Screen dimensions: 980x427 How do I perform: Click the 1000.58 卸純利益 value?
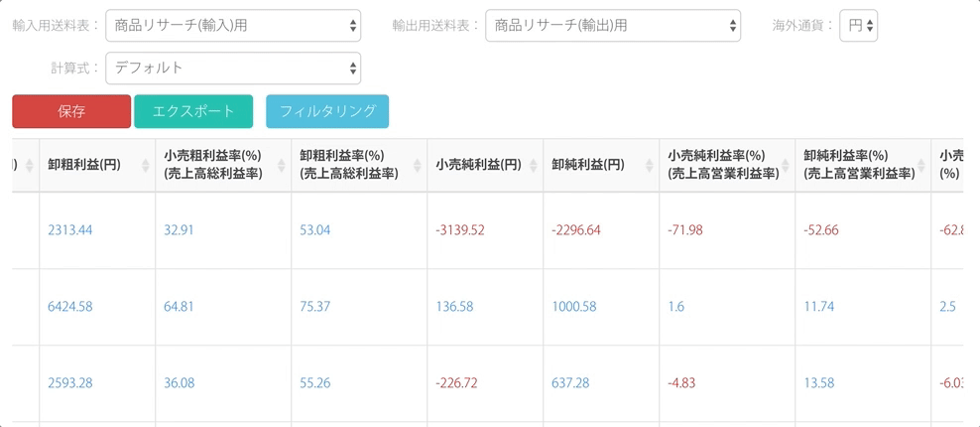pos(574,307)
